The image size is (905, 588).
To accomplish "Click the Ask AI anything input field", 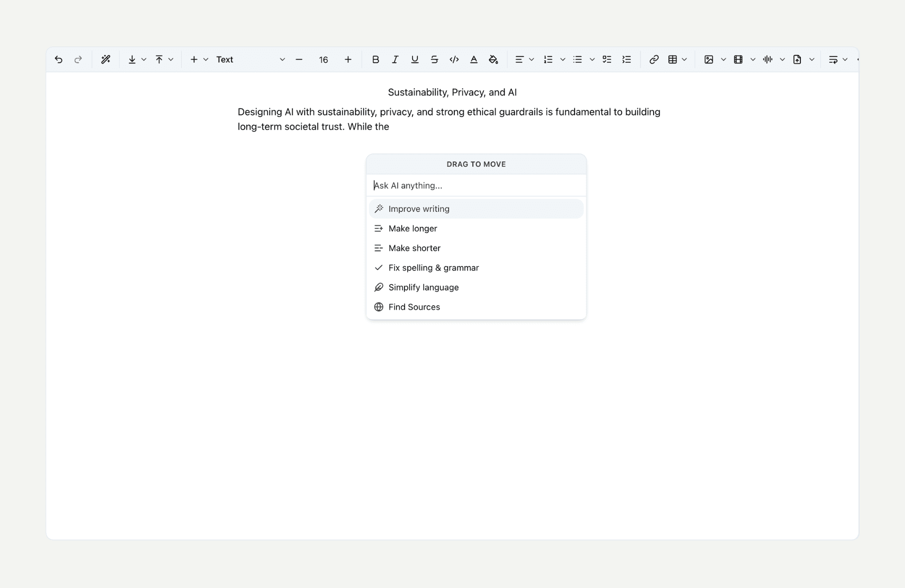I will click(x=476, y=185).
